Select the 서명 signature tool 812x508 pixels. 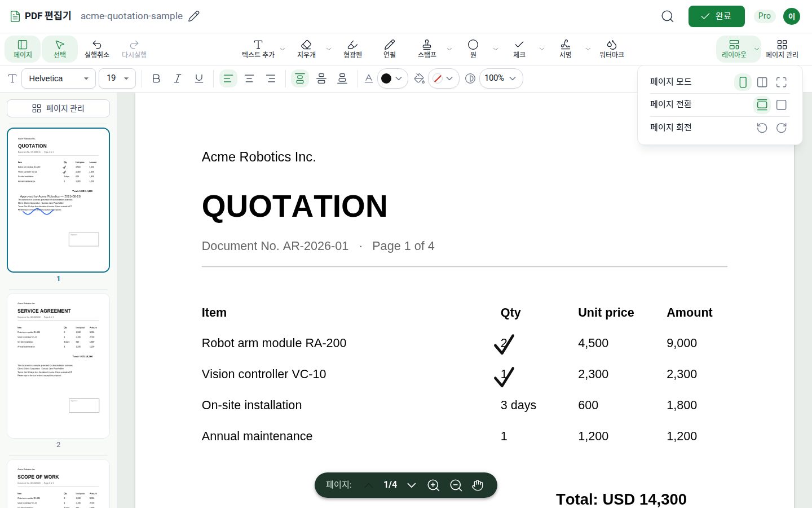click(x=566, y=49)
